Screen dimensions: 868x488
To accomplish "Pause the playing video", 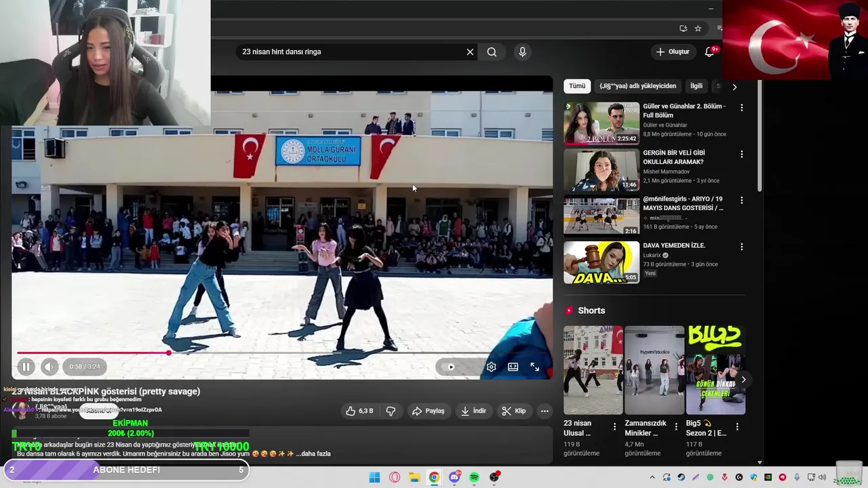I will pyautogui.click(x=26, y=367).
